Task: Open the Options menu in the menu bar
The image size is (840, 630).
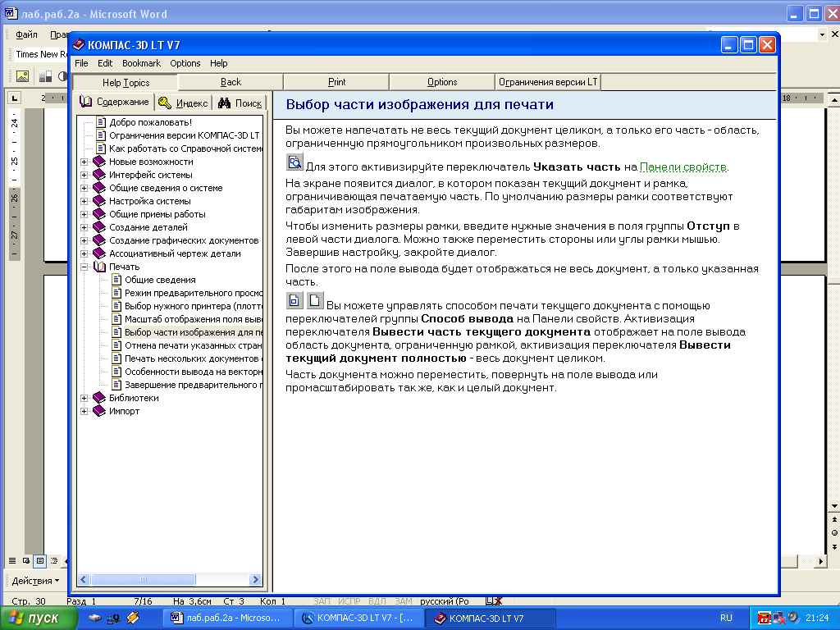Action: (x=185, y=63)
